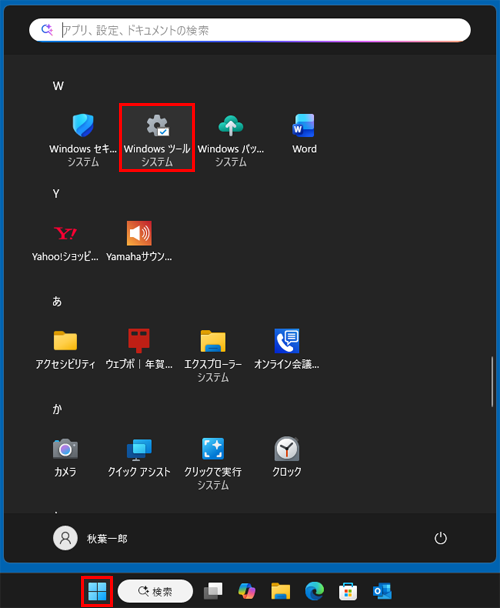The width and height of the screenshot is (500, 608).
Task: Open Microsoft Word
Action: click(x=304, y=134)
